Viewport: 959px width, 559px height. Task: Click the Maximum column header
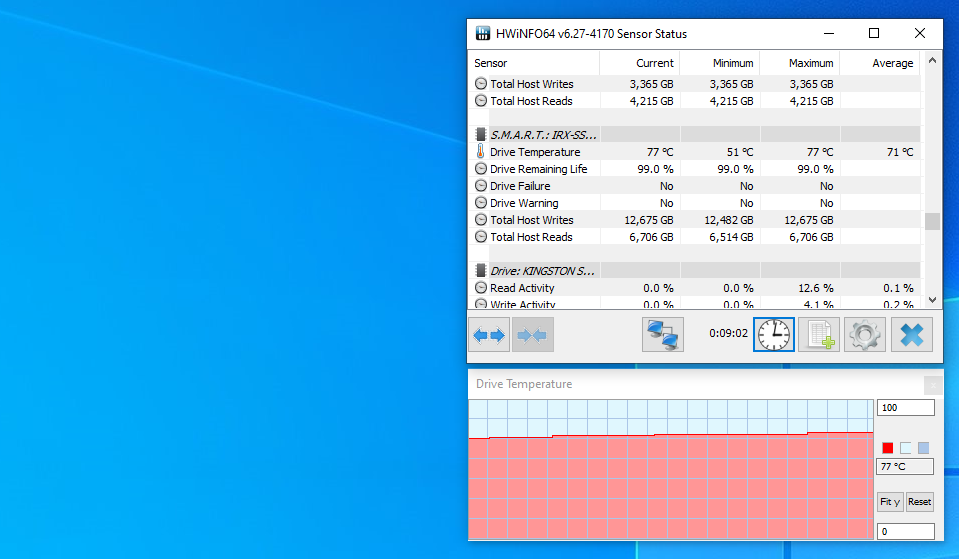800,63
